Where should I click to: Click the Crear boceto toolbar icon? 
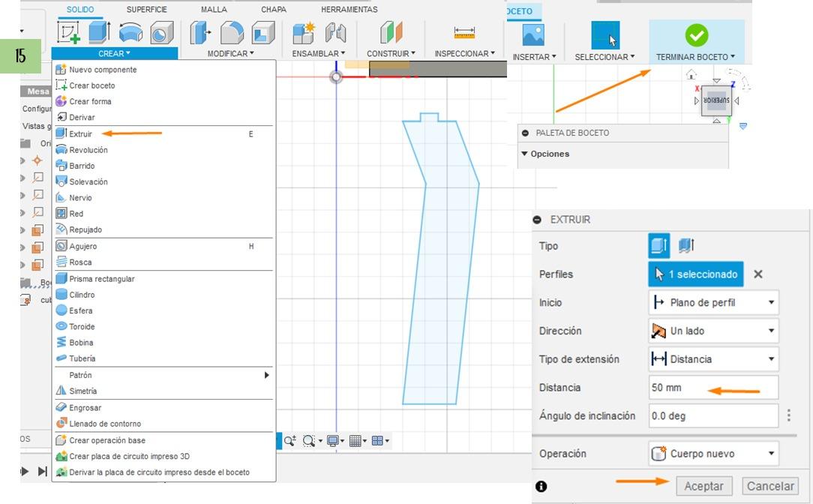[x=68, y=32]
